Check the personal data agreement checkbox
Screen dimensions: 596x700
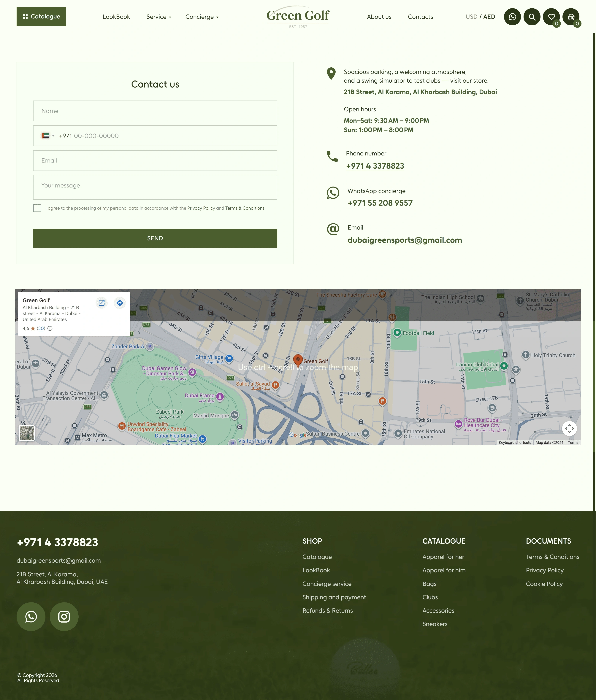37,208
